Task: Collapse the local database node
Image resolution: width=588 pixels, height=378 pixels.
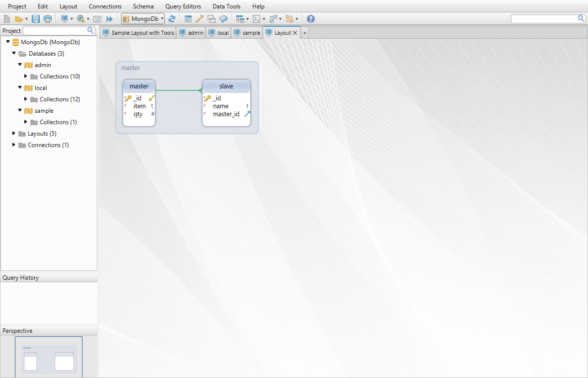Action: (x=20, y=87)
